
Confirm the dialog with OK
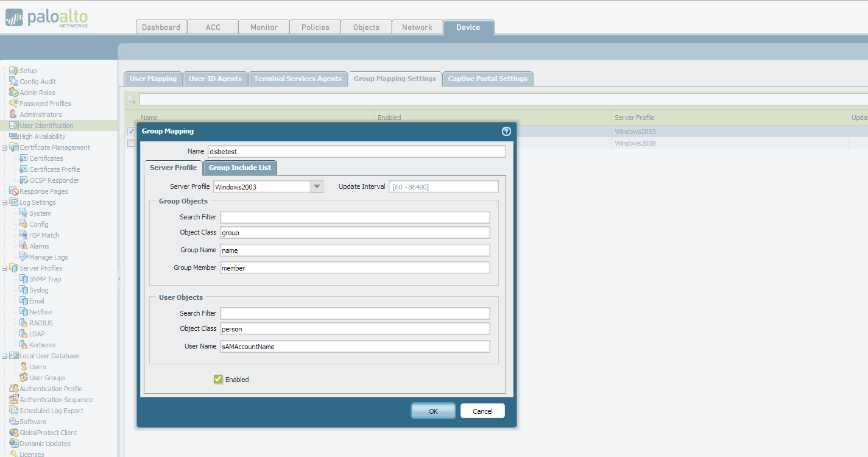(x=433, y=411)
